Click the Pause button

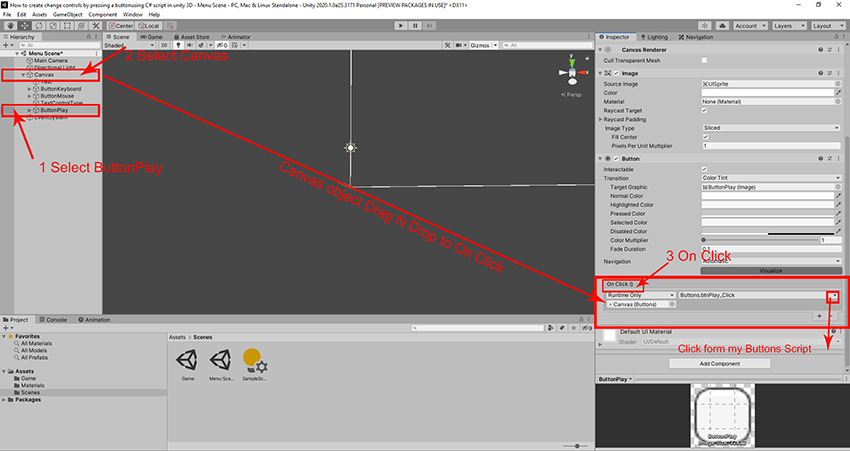(x=415, y=25)
